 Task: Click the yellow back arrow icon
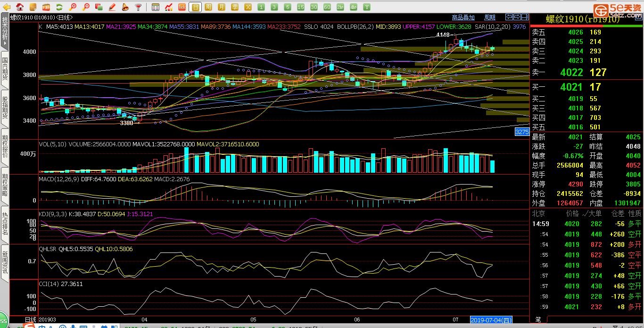7,7
